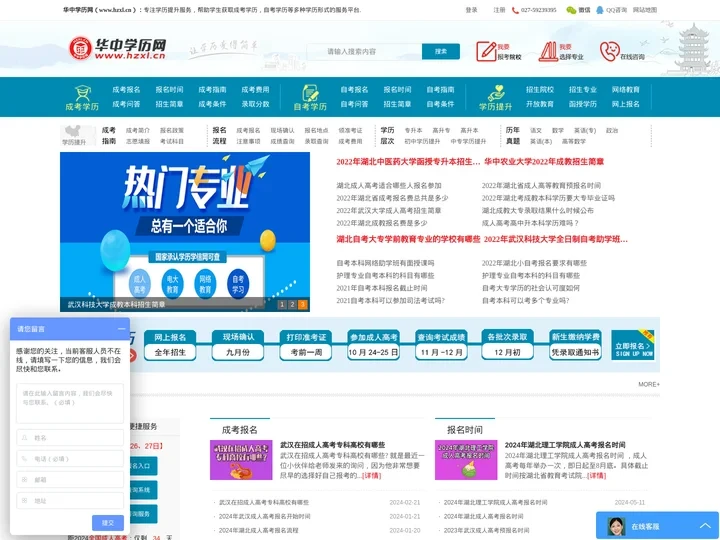
Task: Open the 学历提升 hand-heart icon section
Action: 495,97
